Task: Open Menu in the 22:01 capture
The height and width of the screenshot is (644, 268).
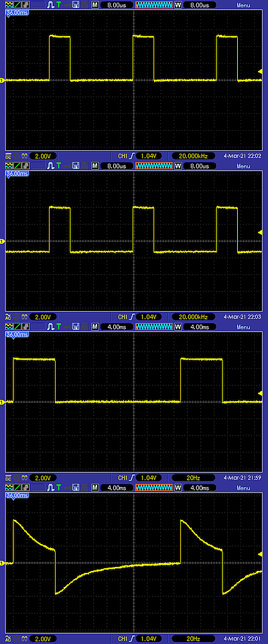Action: click(x=243, y=488)
